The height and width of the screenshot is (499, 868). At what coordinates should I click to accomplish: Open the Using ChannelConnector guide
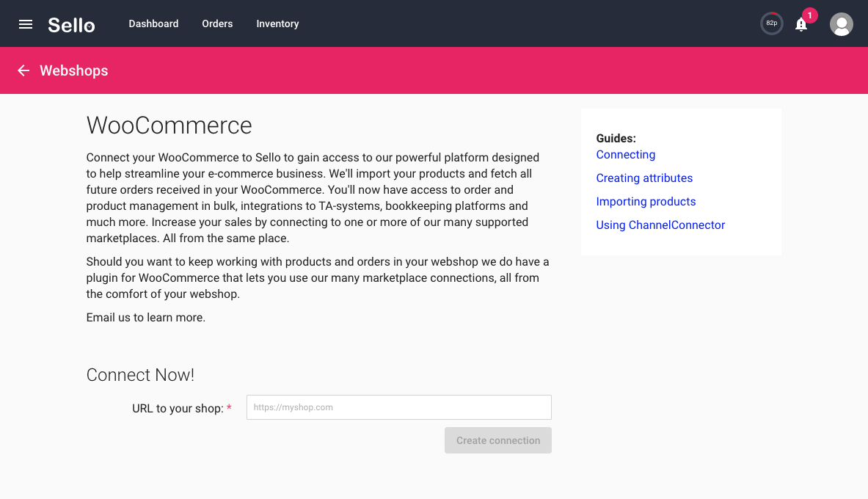coord(660,225)
